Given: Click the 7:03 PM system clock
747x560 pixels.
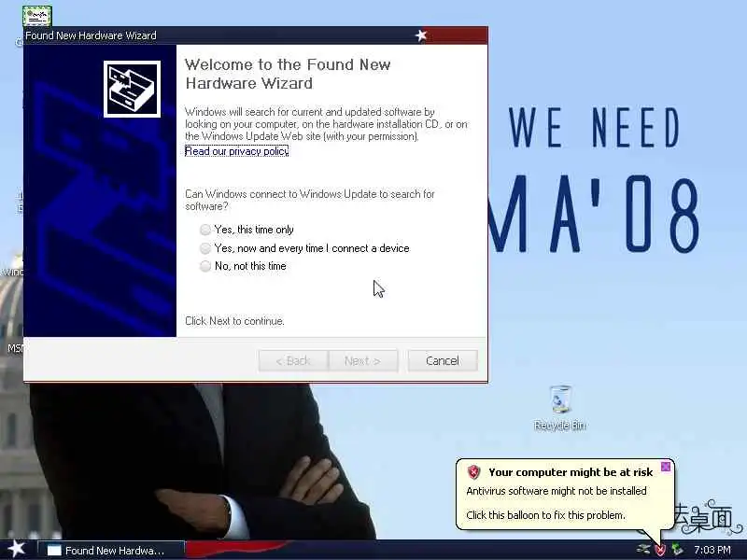Looking at the screenshot, I should (712, 550).
